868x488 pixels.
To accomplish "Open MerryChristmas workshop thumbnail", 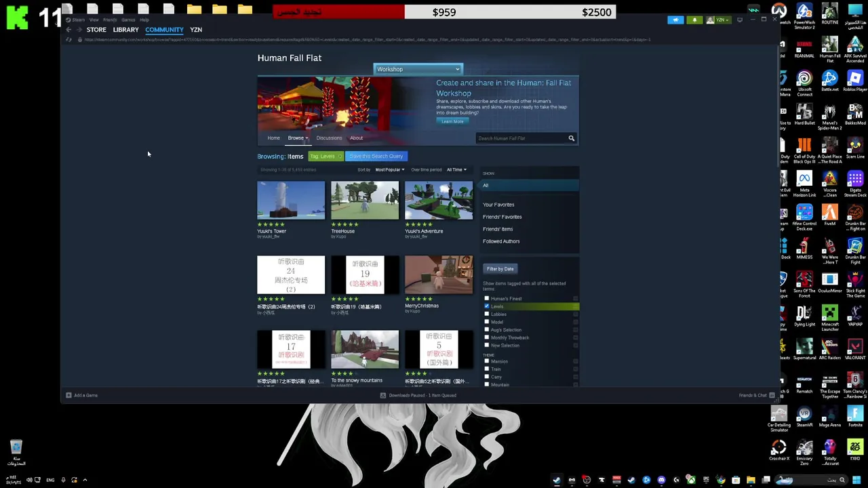I will pos(439,274).
